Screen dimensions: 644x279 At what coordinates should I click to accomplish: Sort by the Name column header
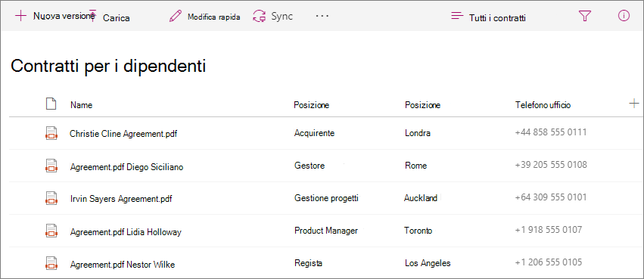[x=81, y=105]
